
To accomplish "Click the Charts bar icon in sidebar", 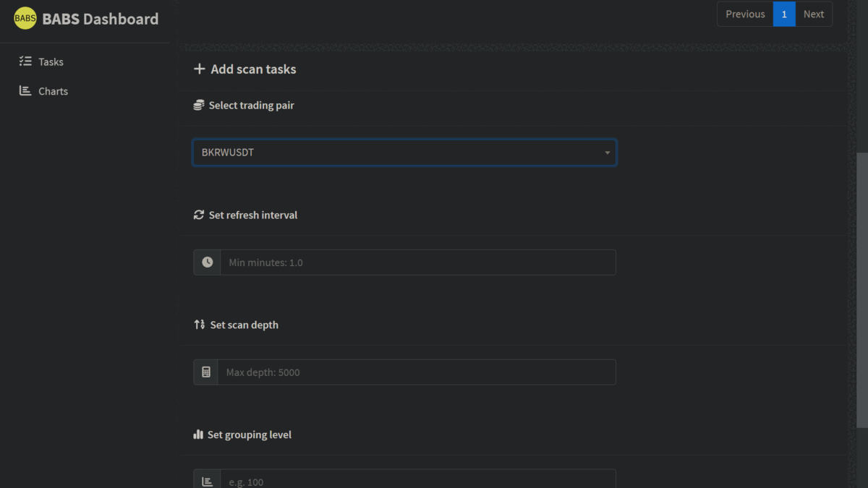I will pyautogui.click(x=25, y=91).
